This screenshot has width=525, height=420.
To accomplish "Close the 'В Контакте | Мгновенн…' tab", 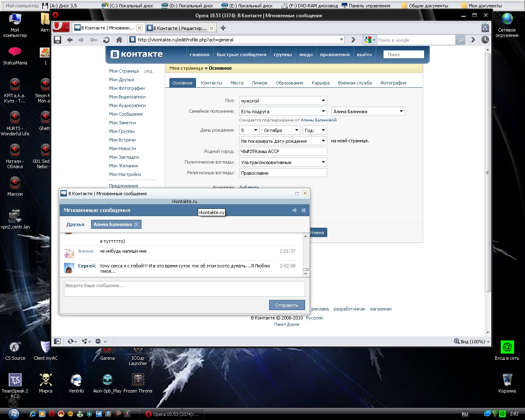I will [139, 28].
